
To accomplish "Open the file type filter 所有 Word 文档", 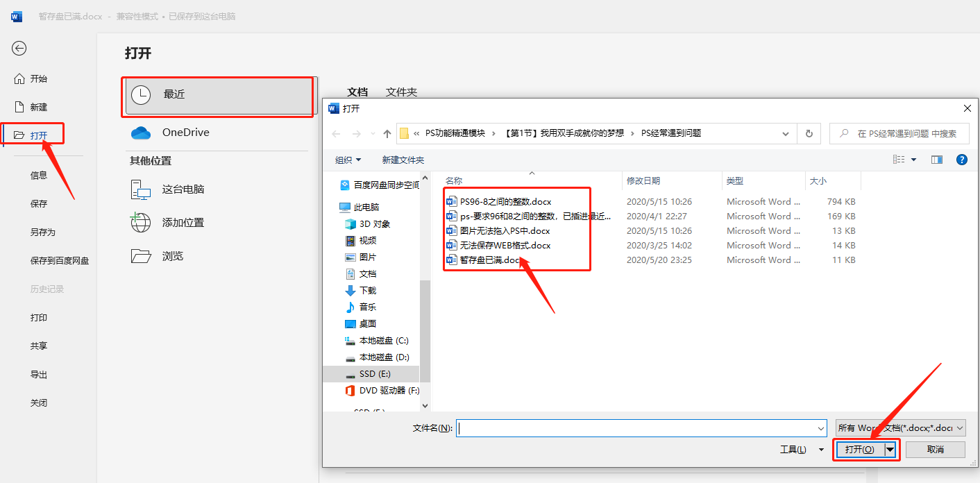I will point(900,428).
